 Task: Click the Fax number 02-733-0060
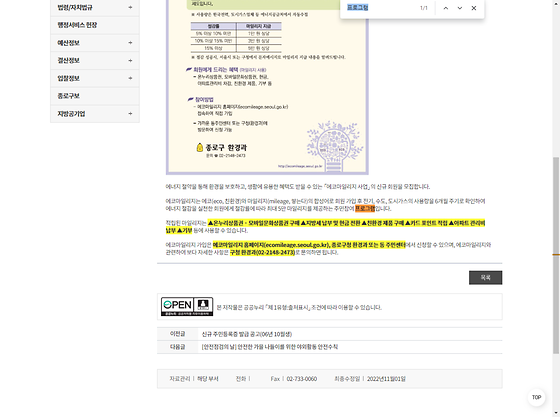coord(301,379)
